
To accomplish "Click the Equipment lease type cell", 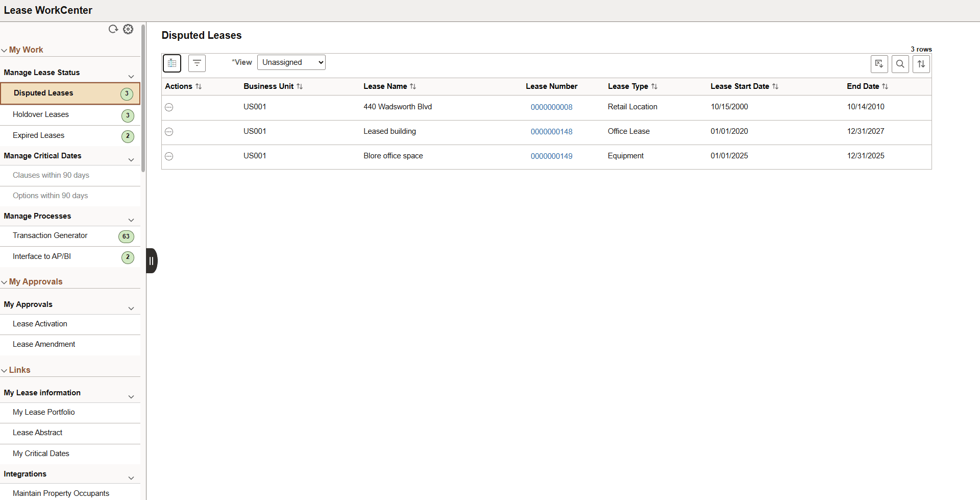I will 626,156.
